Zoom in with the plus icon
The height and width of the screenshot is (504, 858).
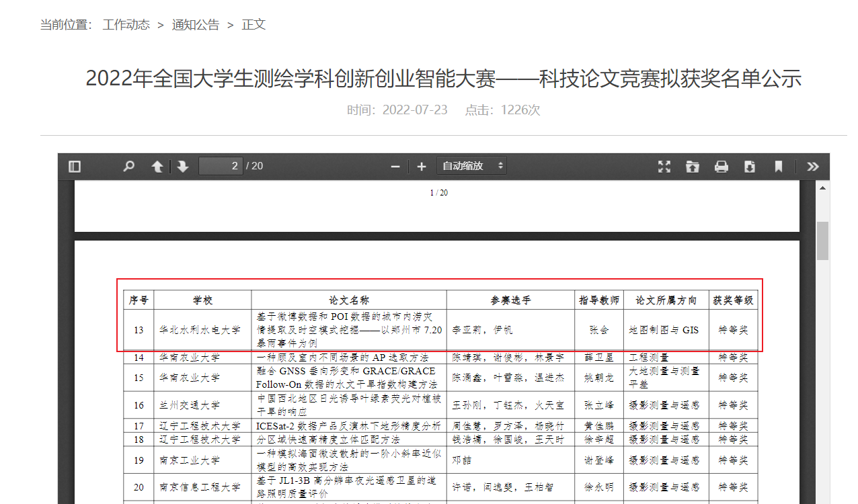422,166
